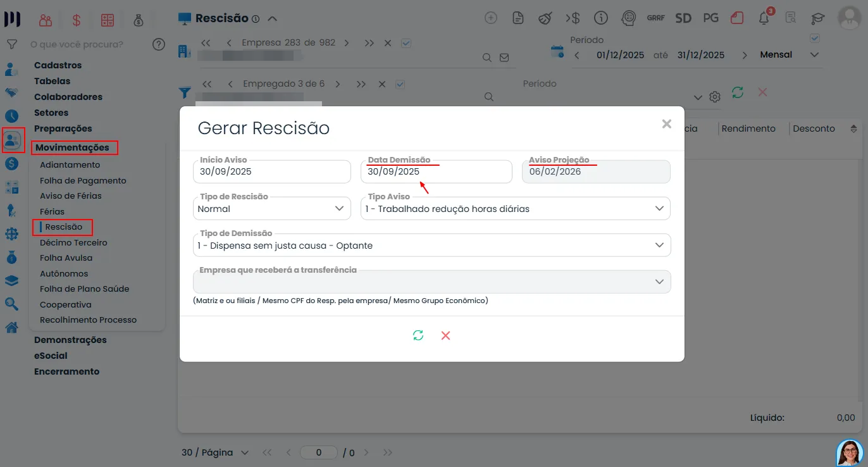Cancel Gerar Rescisão with the red X button
Screen dimensions: 868x467
coord(445,335)
